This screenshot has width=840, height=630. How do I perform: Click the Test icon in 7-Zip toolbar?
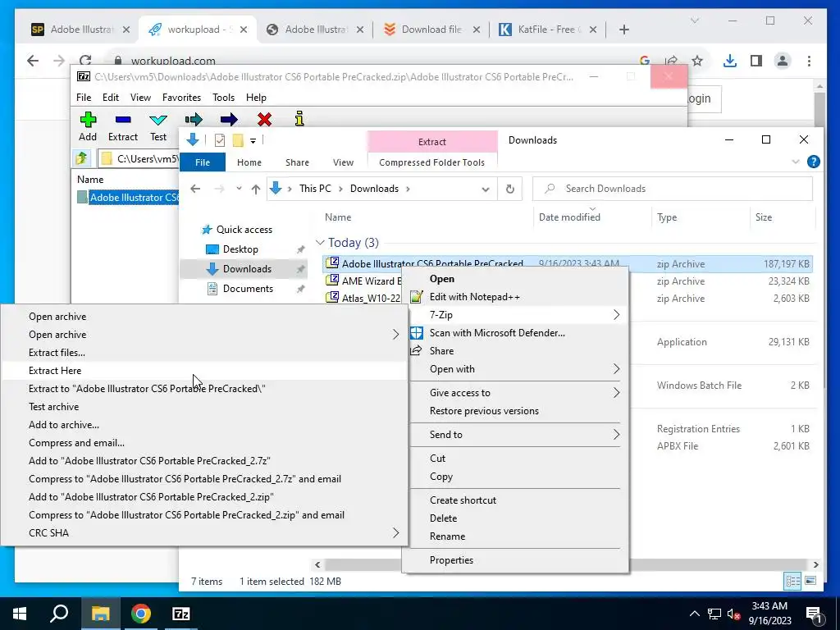[x=158, y=120]
